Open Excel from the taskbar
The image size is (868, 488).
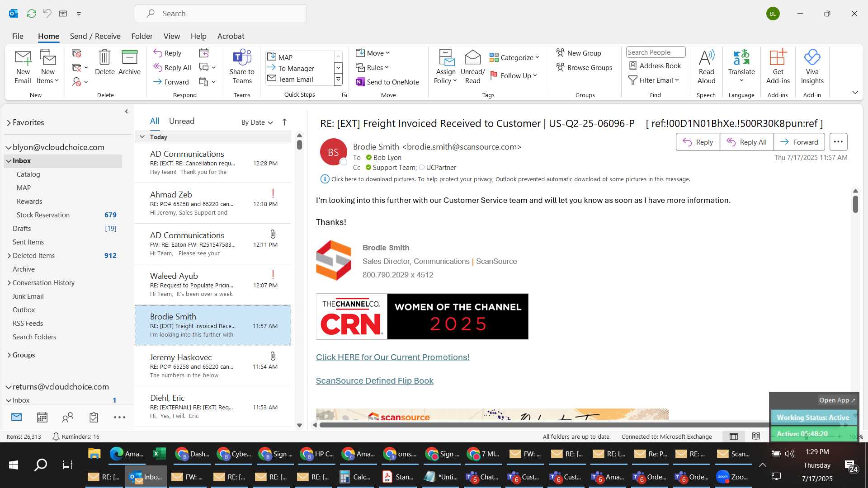[159, 453]
